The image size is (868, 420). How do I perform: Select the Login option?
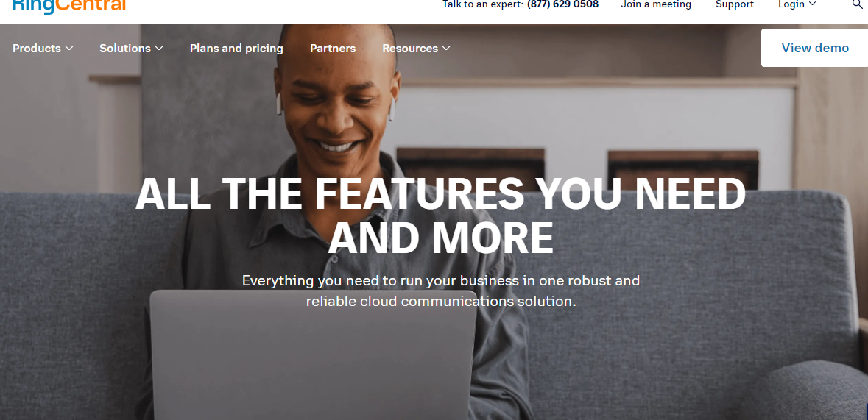pos(791,4)
